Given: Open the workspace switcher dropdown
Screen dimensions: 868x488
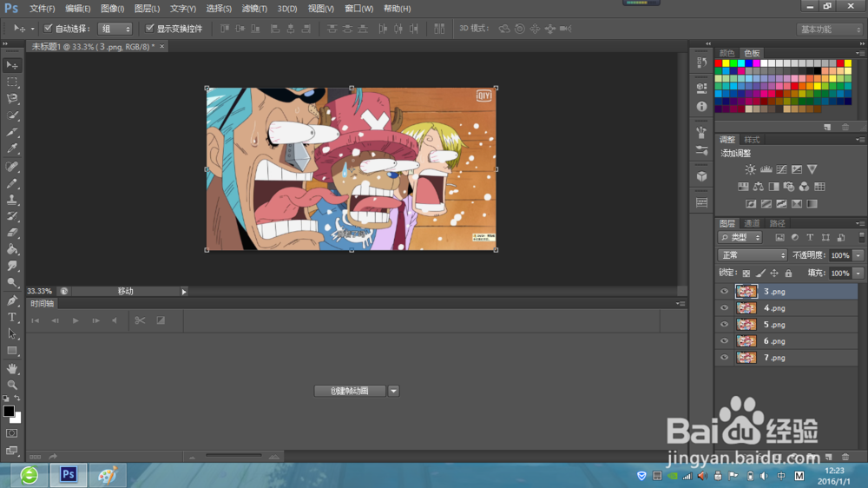Looking at the screenshot, I should pos(829,30).
